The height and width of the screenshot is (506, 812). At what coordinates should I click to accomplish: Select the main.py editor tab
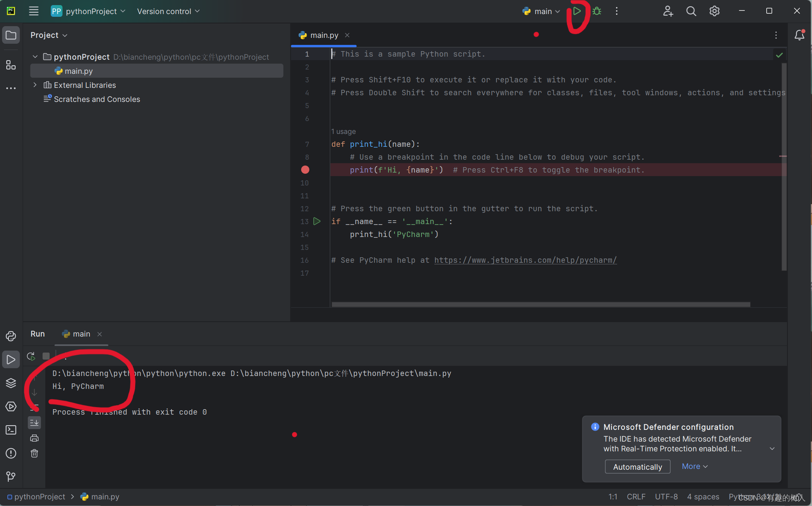point(324,35)
